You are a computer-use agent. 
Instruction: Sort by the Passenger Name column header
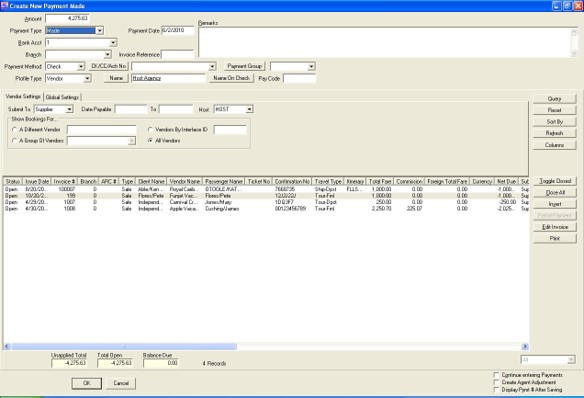(x=224, y=181)
